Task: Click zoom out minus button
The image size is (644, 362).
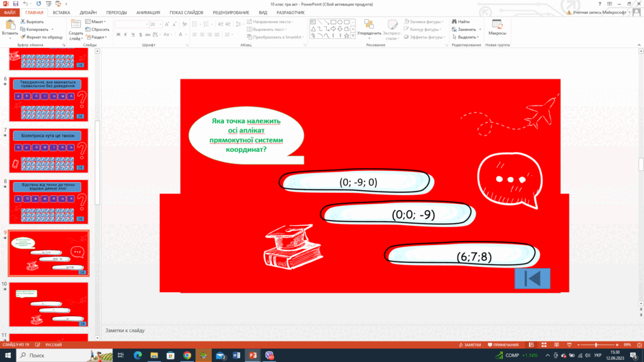Action: tap(578, 345)
